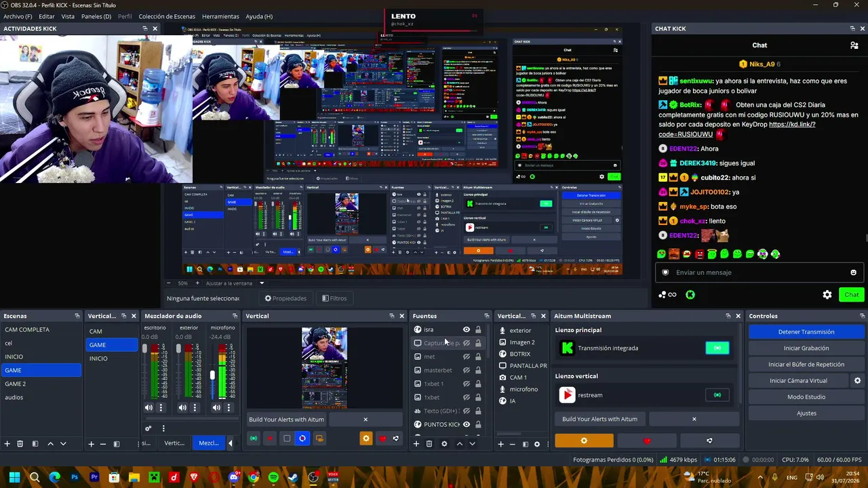Unlock the isra source
The height and width of the screenshot is (488, 868).
[478, 329]
